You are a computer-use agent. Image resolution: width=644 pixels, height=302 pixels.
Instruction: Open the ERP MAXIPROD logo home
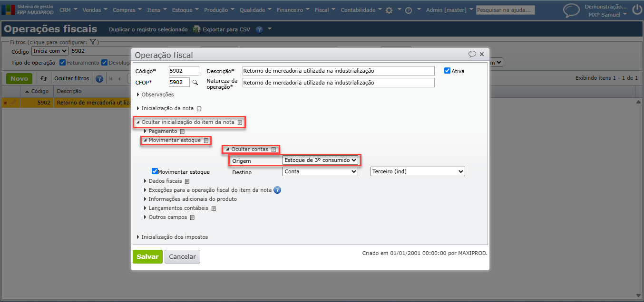[28, 9]
